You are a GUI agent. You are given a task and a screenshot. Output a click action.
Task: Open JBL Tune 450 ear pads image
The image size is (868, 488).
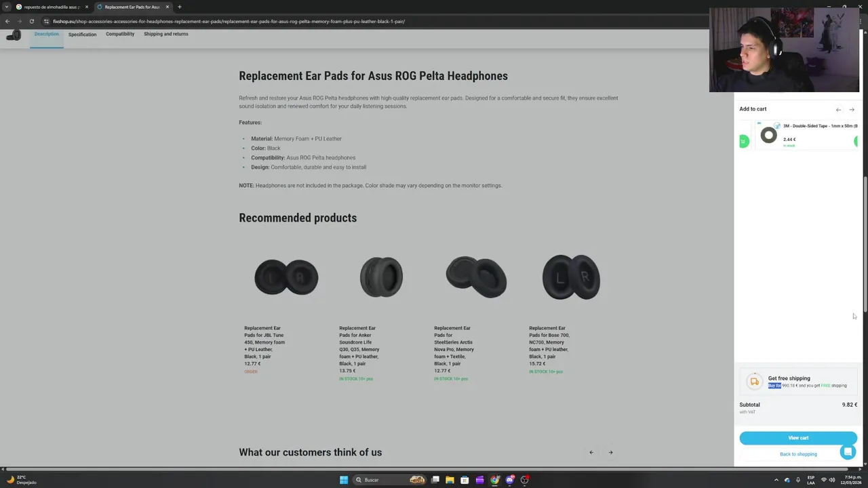(x=286, y=277)
